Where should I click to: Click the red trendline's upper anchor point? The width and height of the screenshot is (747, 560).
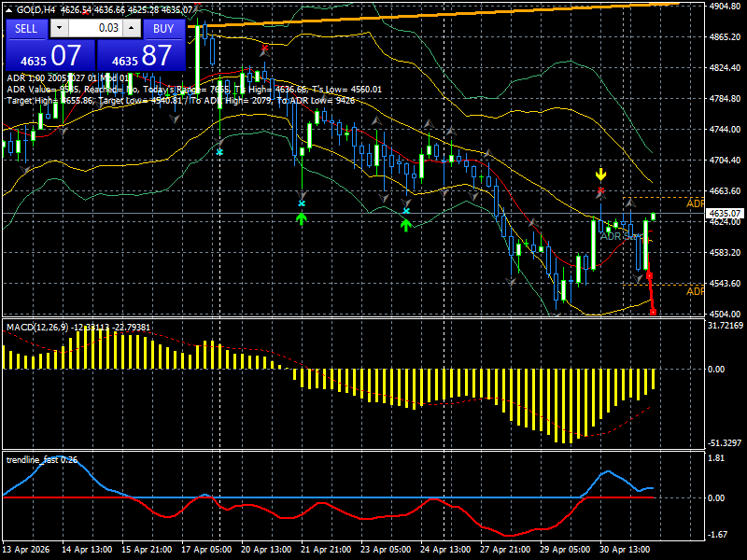[649, 275]
